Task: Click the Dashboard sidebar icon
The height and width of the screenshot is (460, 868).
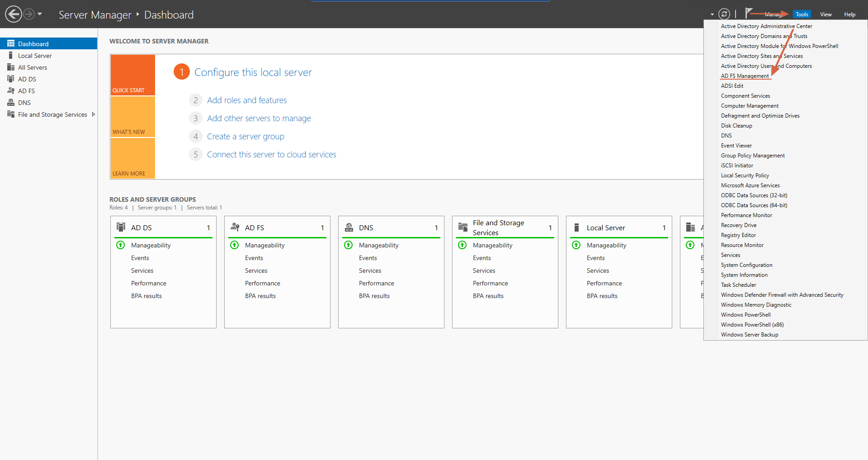Action: [x=11, y=43]
